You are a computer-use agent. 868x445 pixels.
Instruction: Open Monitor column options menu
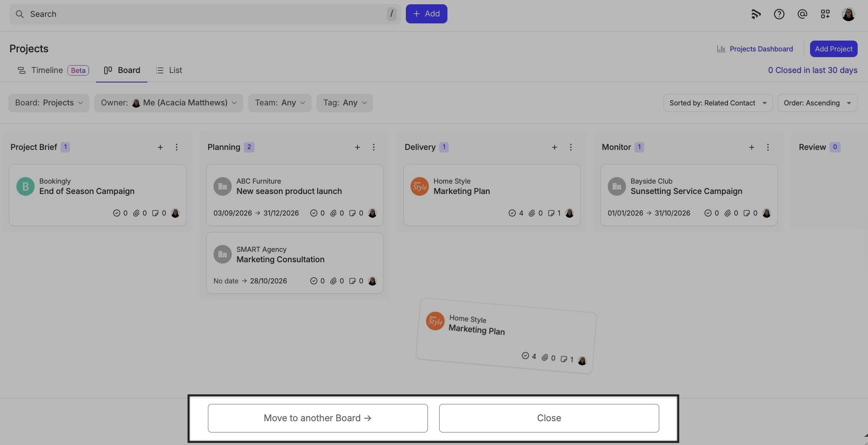click(768, 147)
